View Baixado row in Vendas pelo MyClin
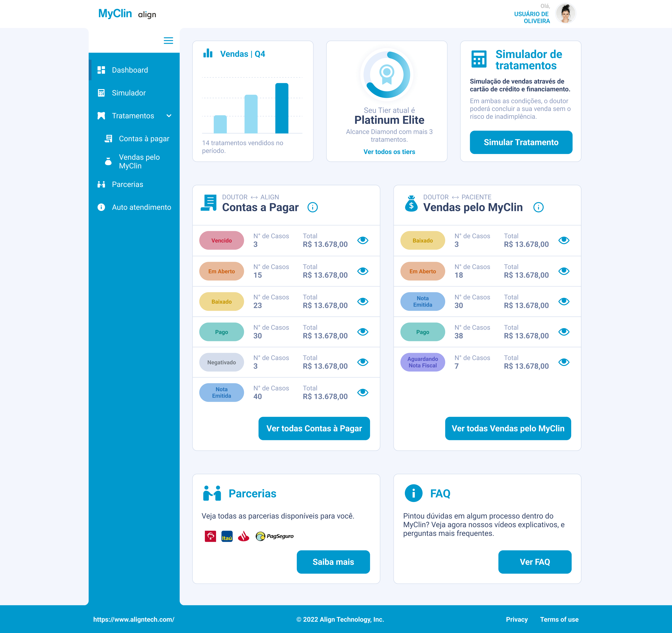Viewport: 672px width, 633px height. [x=564, y=240]
